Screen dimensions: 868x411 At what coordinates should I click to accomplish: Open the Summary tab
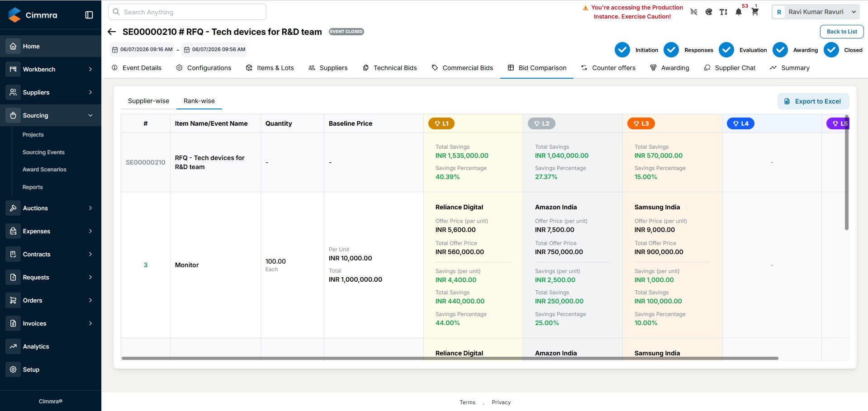(790, 68)
